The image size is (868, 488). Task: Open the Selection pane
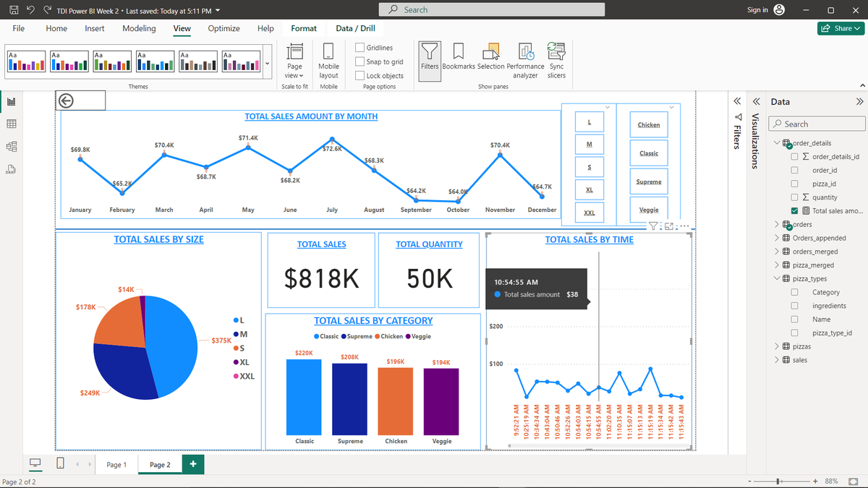pyautogui.click(x=491, y=56)
